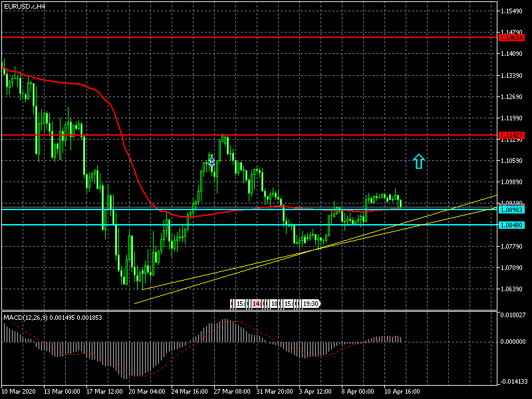The height and width of the screenshot is (399, 532).
Task: Select the cyan 1.08480 price label
Action: 511,225
